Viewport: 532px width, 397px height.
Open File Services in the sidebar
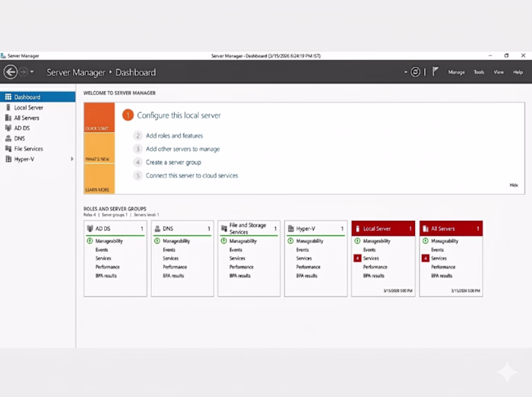tap(38, 149)
